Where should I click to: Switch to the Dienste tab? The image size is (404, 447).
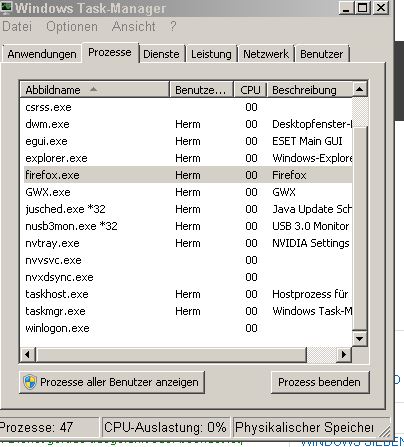[161, 54]
